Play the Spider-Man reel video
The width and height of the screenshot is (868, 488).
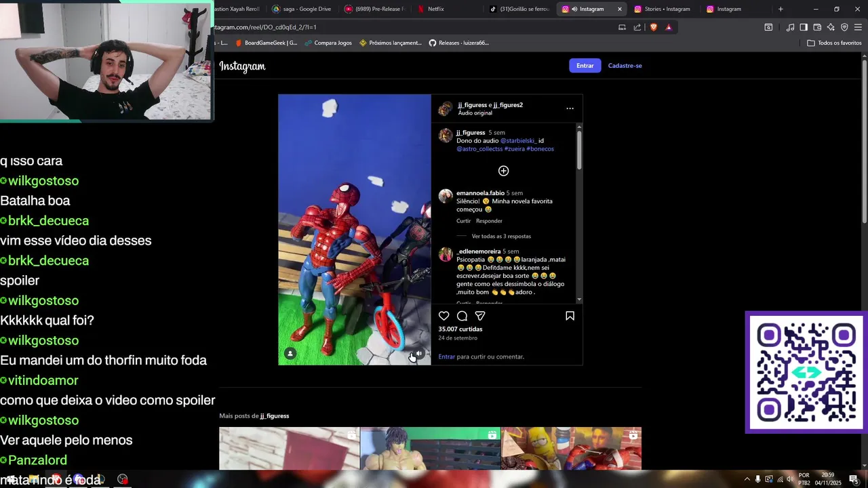[354, 229]
